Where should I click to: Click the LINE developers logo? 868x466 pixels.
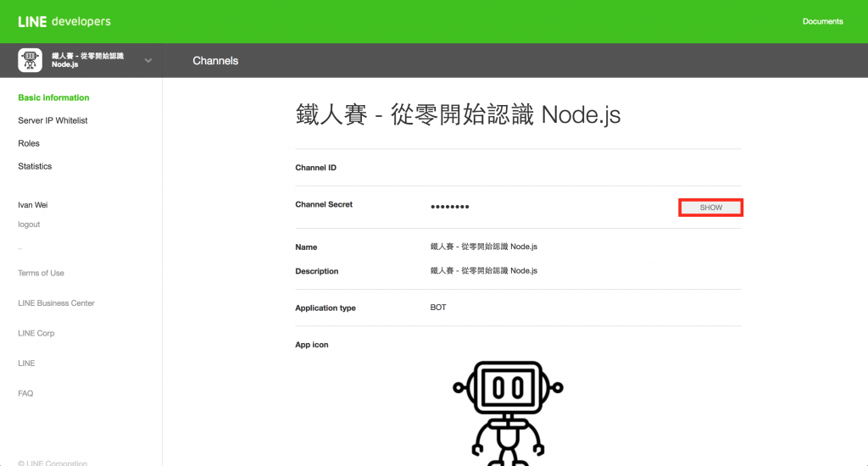(64, 21)
